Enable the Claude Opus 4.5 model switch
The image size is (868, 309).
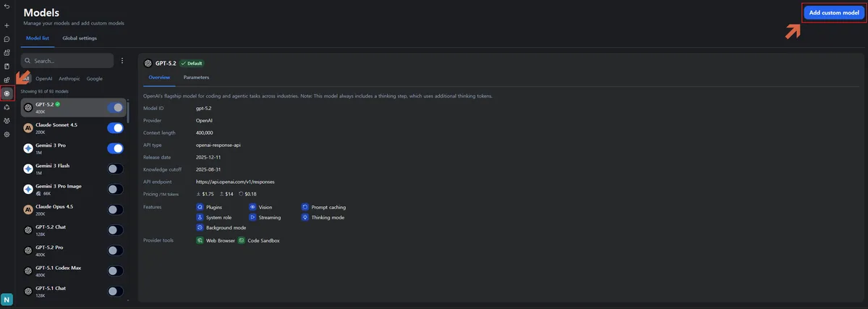(x=115, y=210)
